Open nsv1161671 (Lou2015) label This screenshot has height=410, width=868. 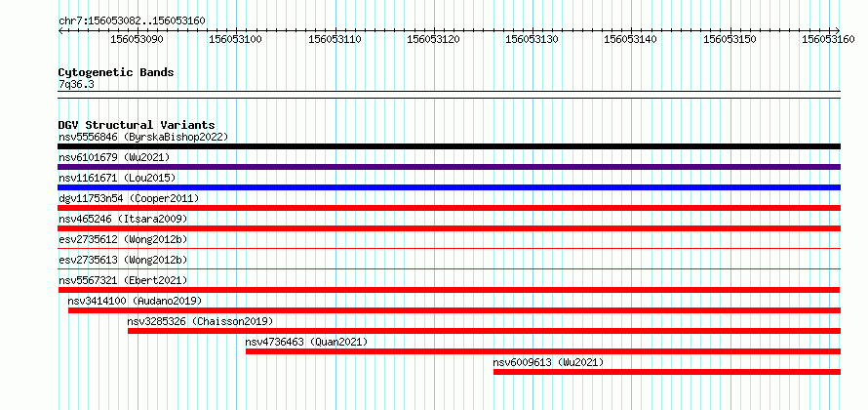click(117, 178)
